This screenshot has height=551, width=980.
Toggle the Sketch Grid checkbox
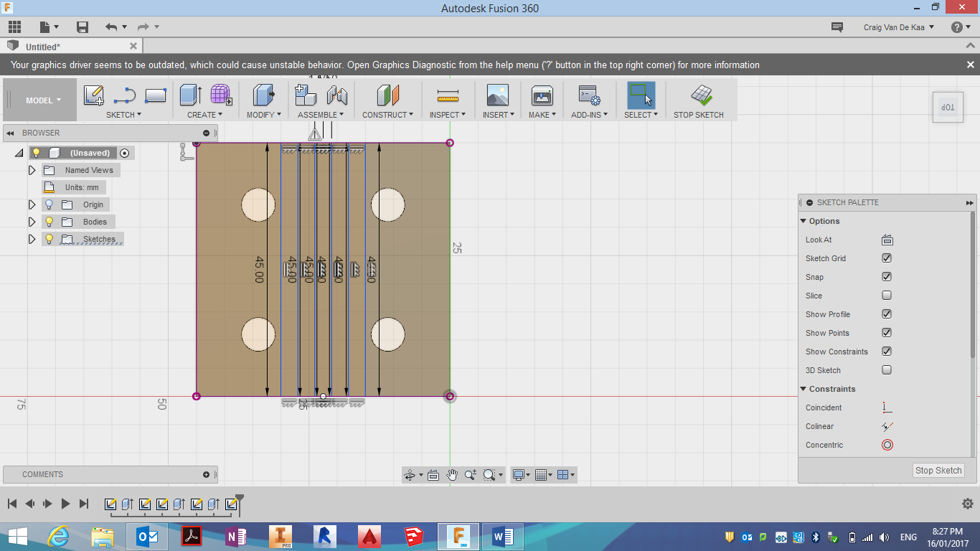click(x=887, y=258)
